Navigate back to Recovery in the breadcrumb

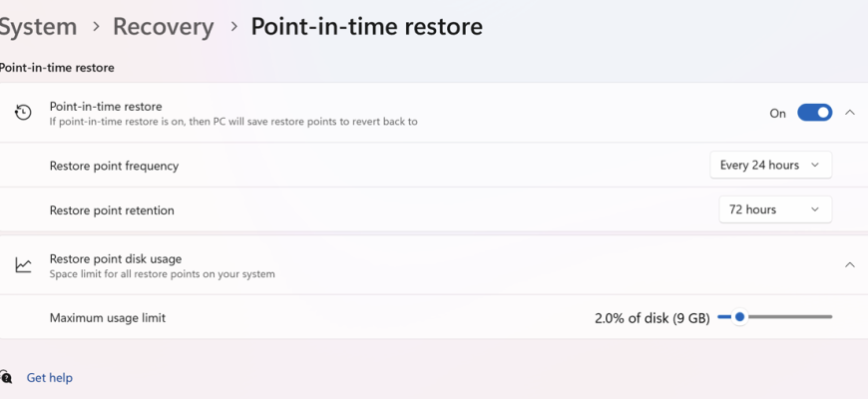coord(163,27)
